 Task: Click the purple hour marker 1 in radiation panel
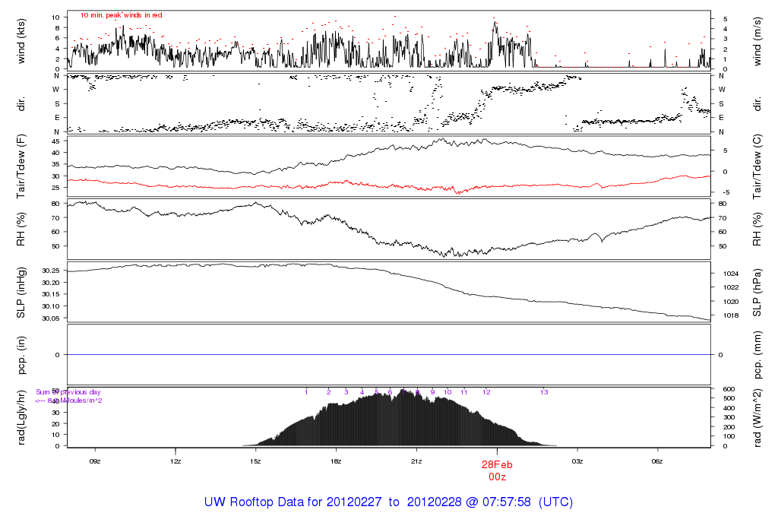306,392
